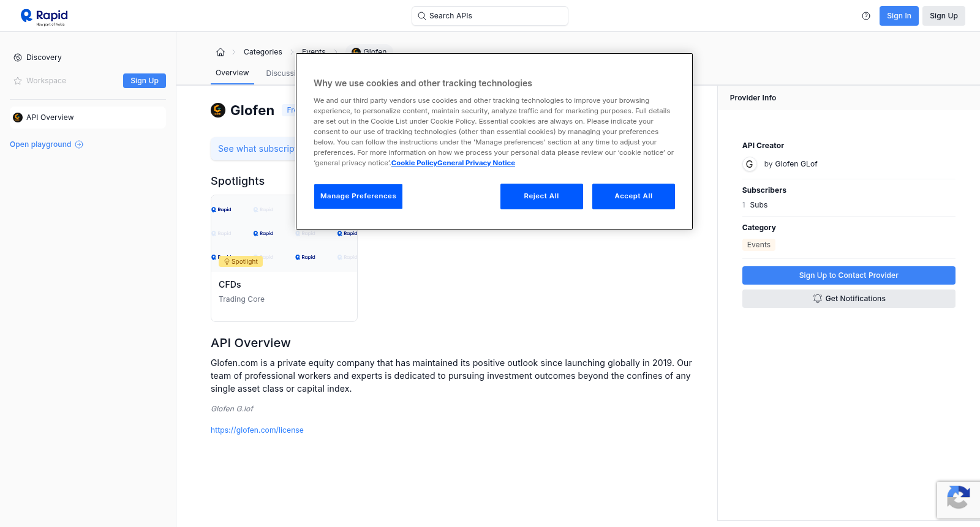Focus the Search APIs field
This screenshot has height=527, width=980.
coord(490,16)
